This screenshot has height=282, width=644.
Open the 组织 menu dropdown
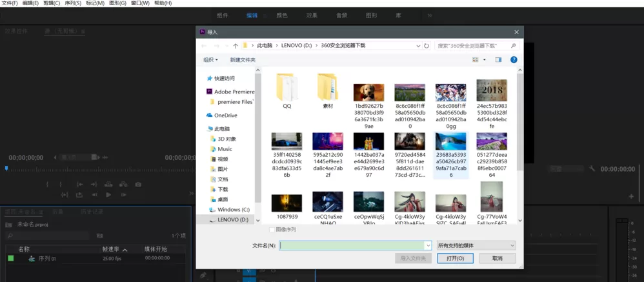pyautogui.click(x=211, y=59)
